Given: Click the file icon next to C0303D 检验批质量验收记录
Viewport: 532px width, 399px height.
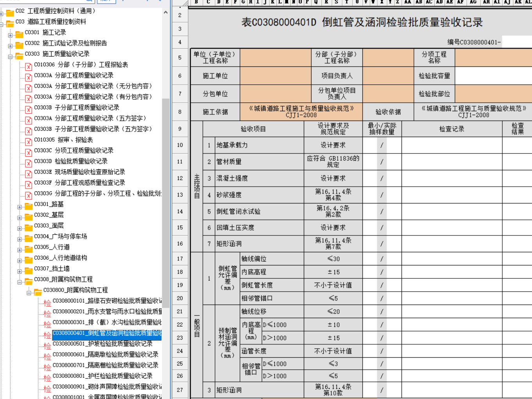Looking at the screenshot, I should pos(29,162).
